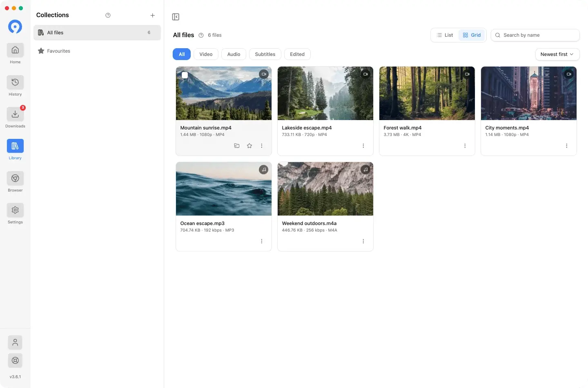Open Newest first sort dropdown
588x388 pixels.
click(557, 54)
